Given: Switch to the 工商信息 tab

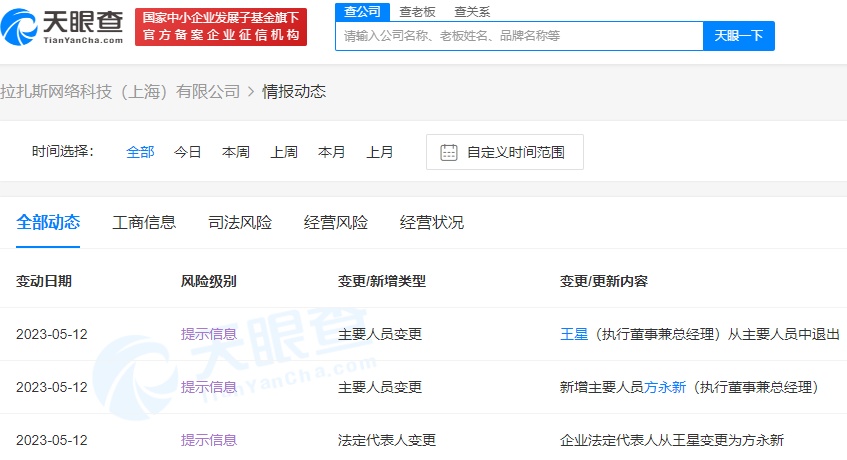Looking at the screenshot, I should (144, 222).
